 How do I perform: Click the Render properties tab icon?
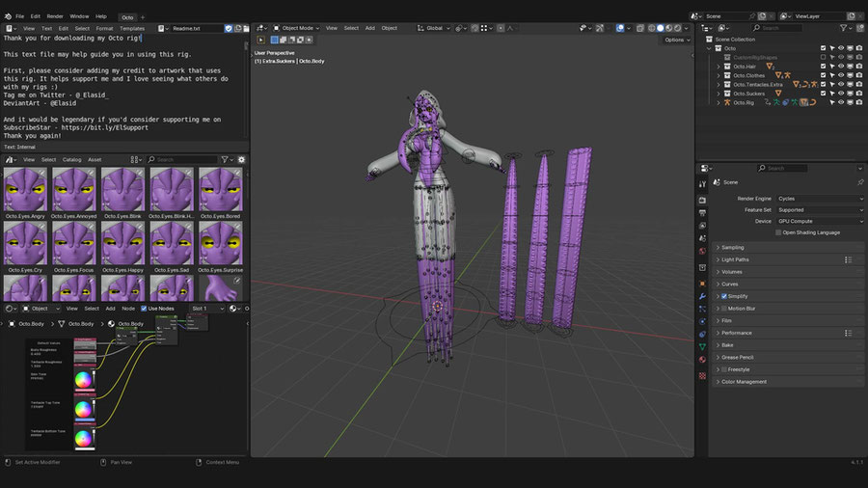[702, 199]
